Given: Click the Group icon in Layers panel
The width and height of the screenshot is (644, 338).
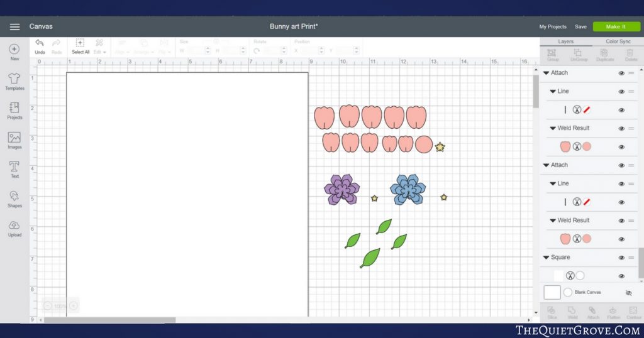Looking at the screenshot, I should 552,55.
